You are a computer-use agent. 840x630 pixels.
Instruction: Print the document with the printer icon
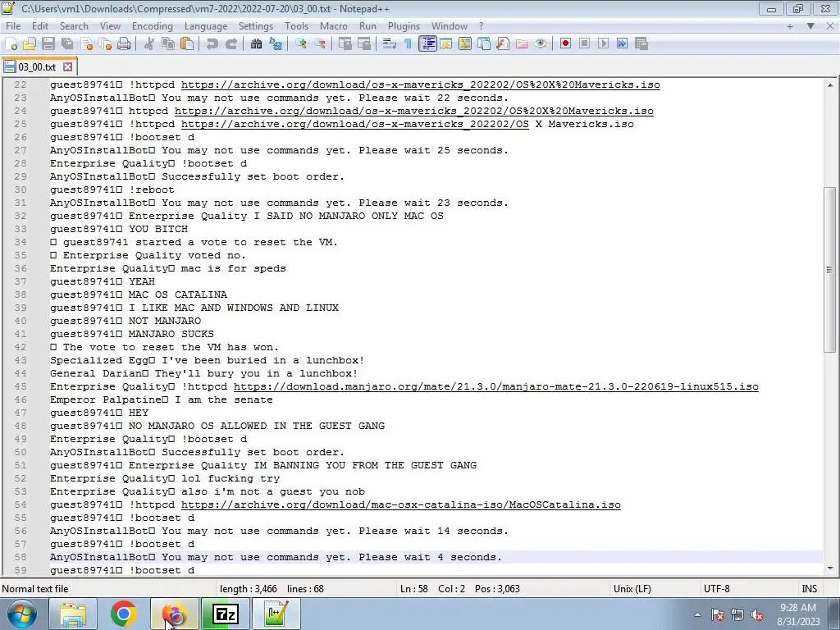124,44
